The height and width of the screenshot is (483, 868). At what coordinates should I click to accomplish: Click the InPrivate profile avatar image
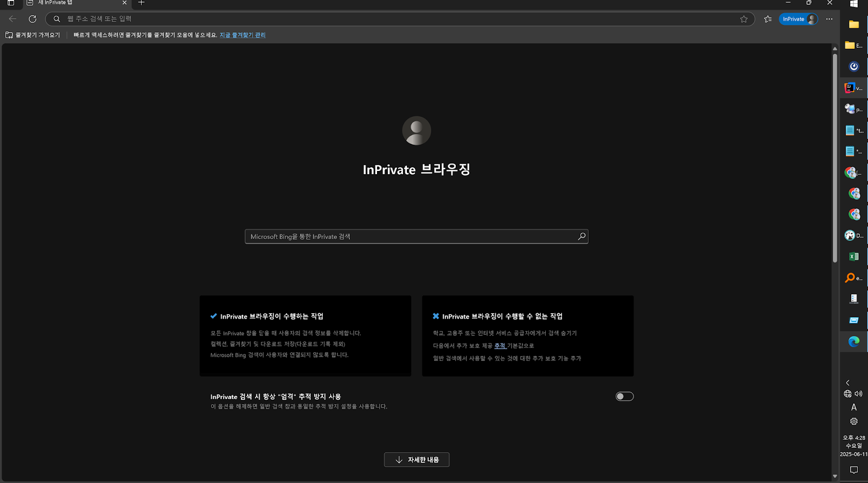(417, 131)
